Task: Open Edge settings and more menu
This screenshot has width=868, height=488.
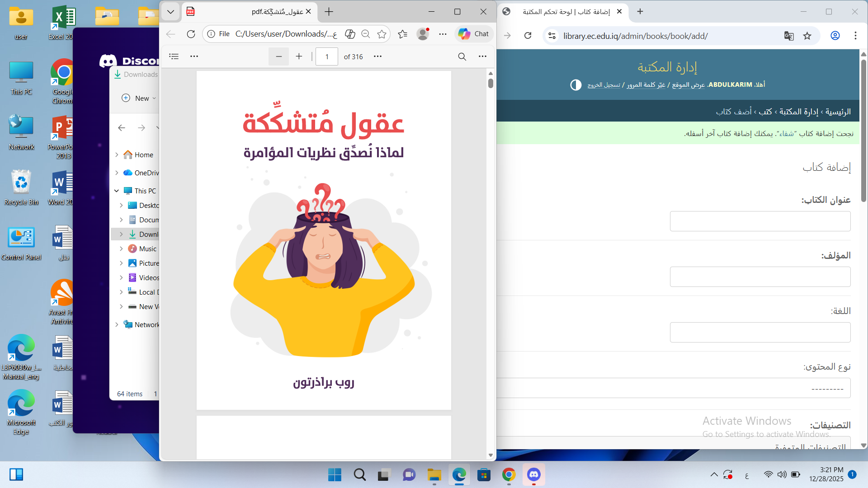Action: click(443, 34)
